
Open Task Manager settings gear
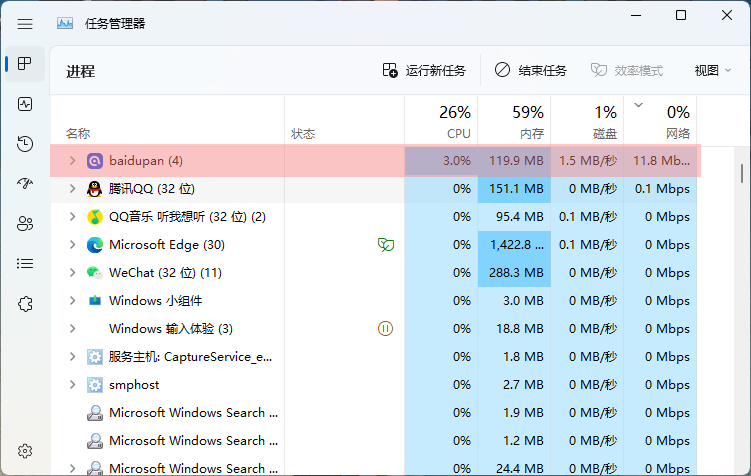pos(25,452)
